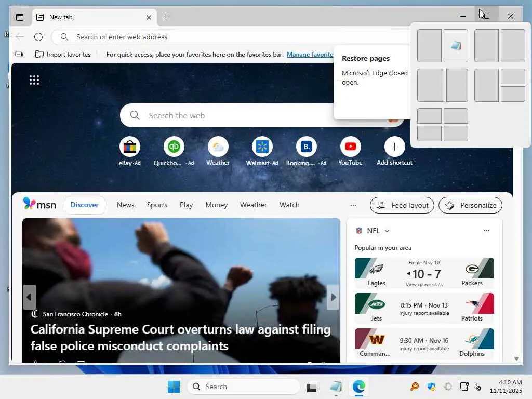
Task: Switch to the News tab
Action: point(126,205)
